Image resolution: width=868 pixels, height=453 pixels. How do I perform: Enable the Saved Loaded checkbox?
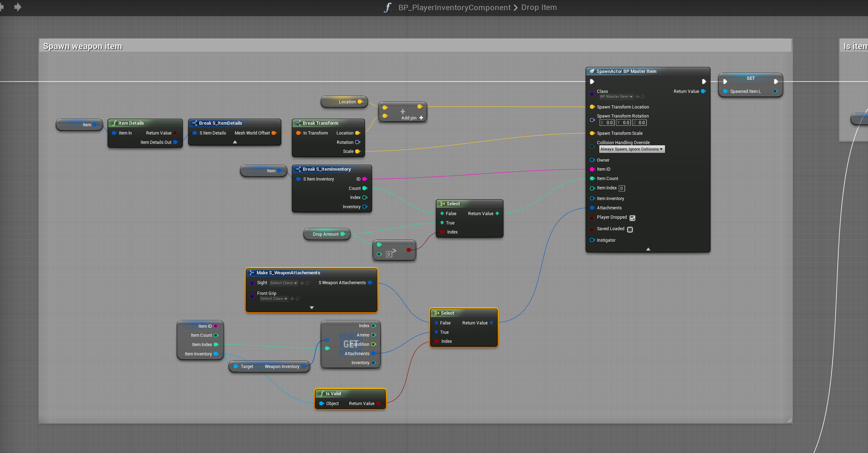point(630,229)
